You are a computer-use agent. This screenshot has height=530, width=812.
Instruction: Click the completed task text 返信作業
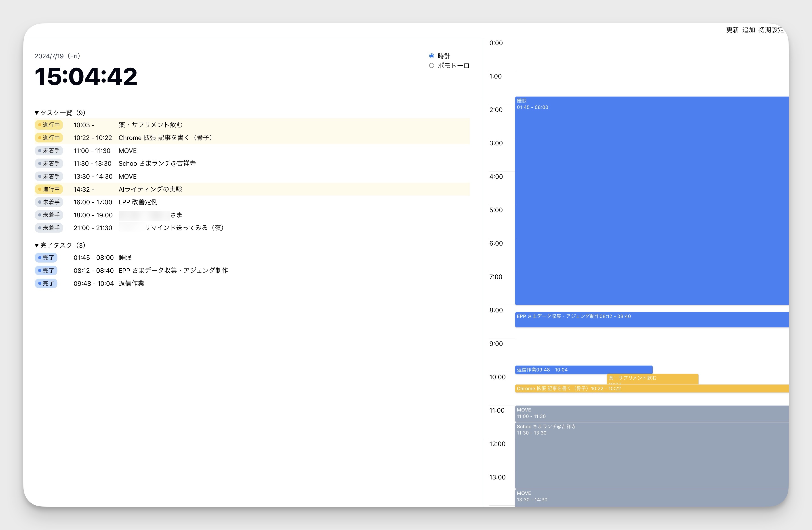click(131, 283)
